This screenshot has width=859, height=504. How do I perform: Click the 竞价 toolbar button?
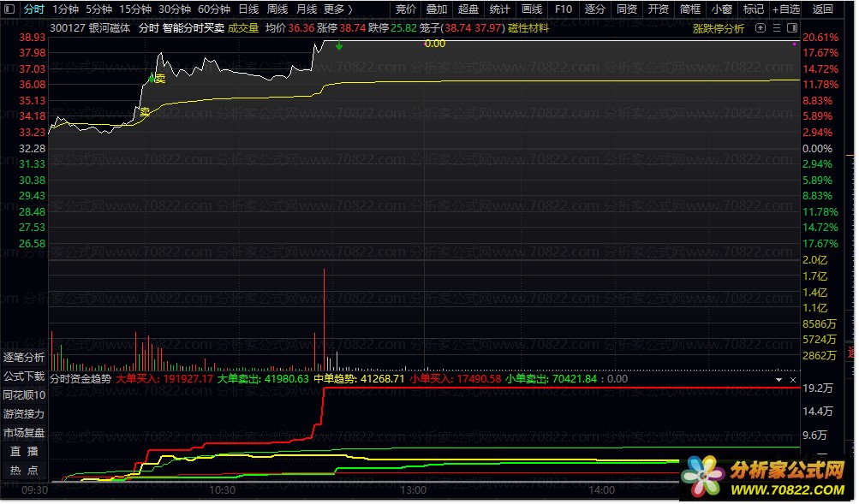pos(406,9)
